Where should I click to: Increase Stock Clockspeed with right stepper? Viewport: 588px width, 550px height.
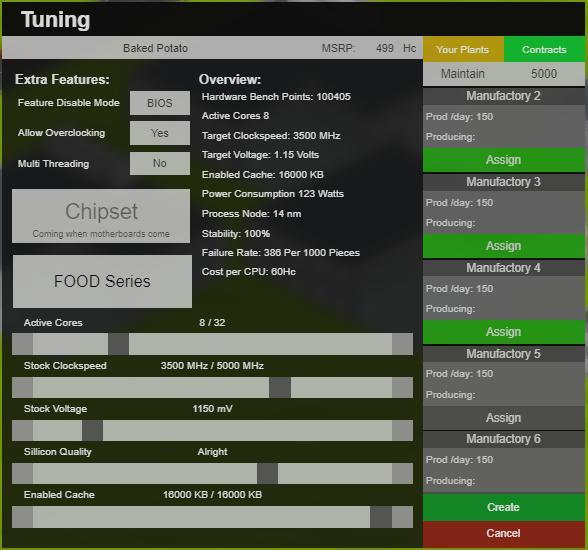(x=402, y=387)
